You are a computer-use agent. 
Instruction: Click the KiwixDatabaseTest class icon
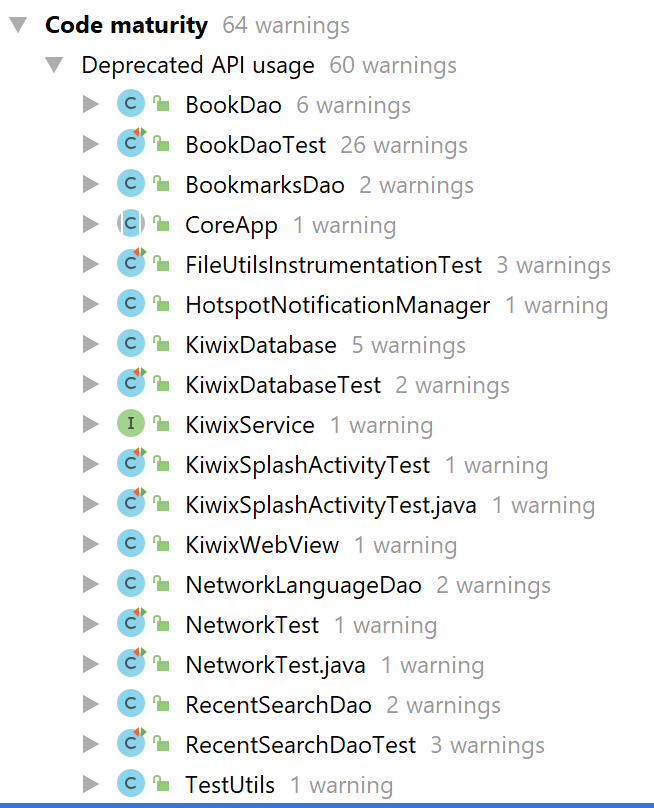click(x=131, y=383)
